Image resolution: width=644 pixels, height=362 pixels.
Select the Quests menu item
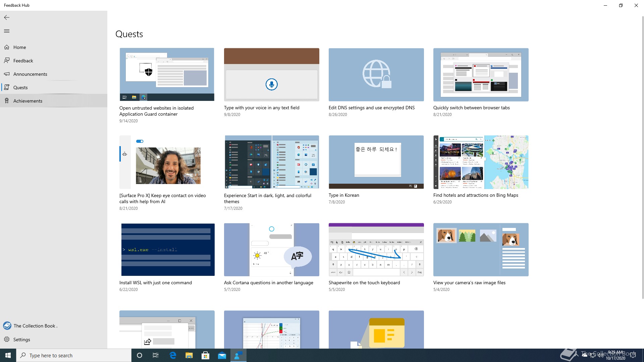[54, 87]
